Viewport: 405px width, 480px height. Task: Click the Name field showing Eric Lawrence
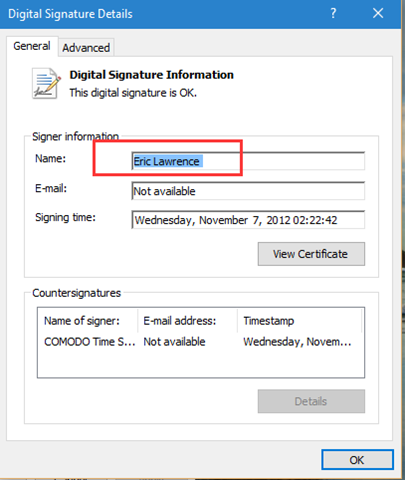[248, 161]
